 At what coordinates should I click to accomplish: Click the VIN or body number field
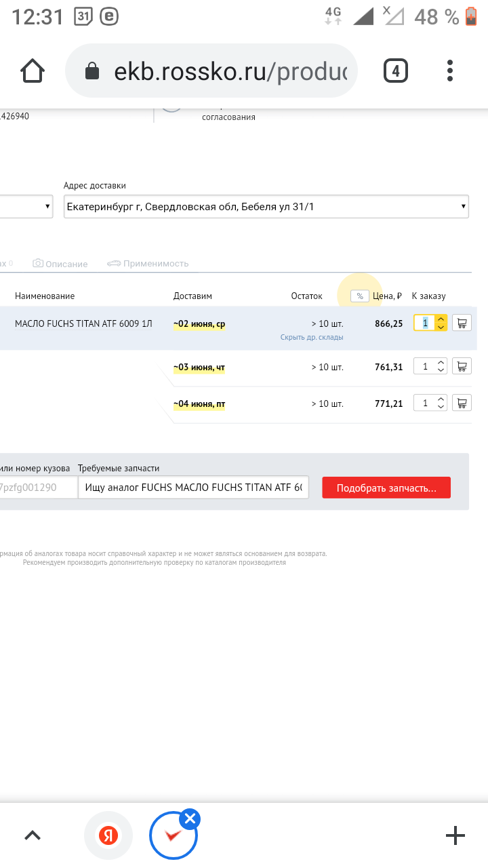pos(39,488)
